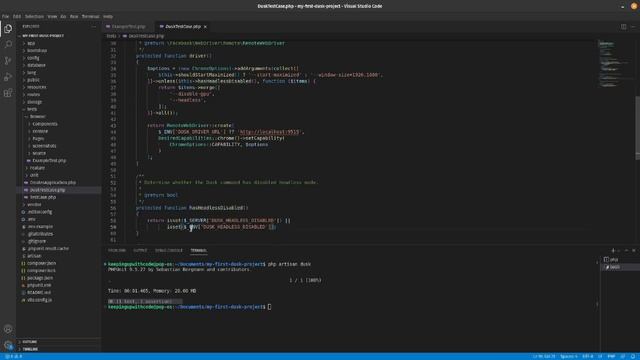This screenshot has height=360, width=640.
Task: Open the Manage gear icon
Action: tap(8, 345)
